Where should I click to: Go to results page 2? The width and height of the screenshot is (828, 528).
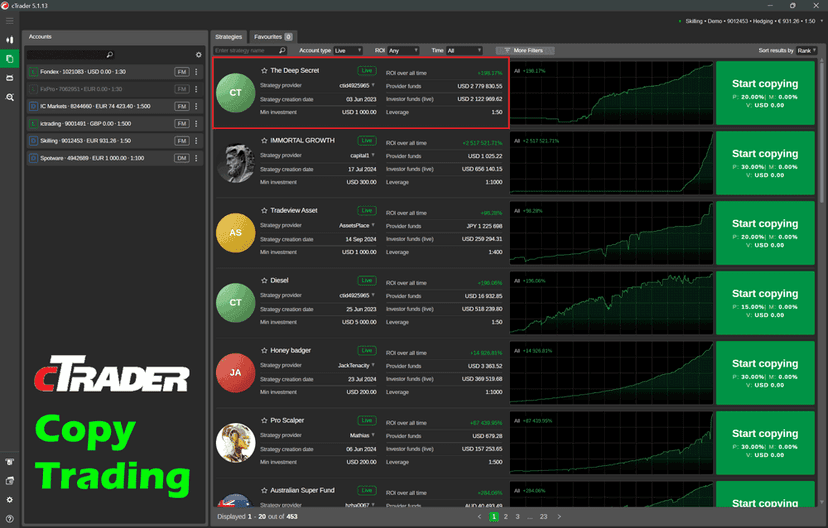click(505, 516)
